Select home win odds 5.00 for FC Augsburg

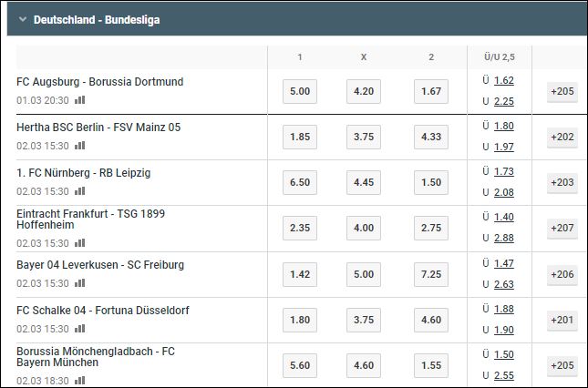pos(300,91)
